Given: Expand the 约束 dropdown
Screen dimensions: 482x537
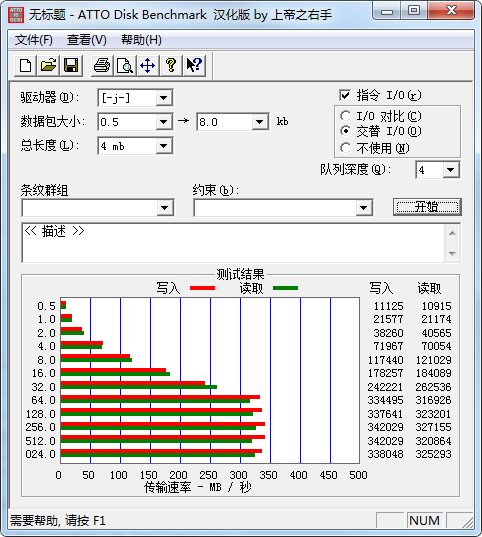Looking at the screenshot, I should (x=363, y=208).
